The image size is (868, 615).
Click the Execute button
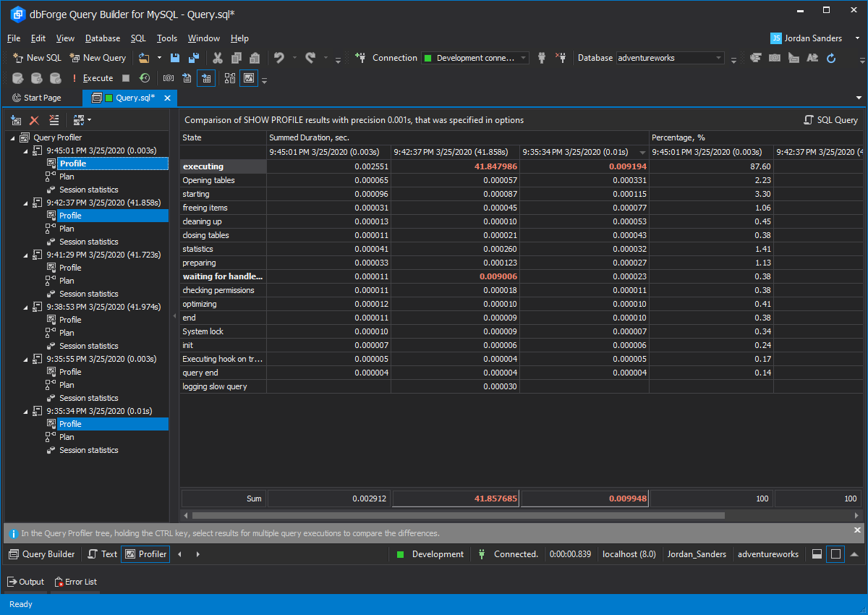[x=92, y=78]
